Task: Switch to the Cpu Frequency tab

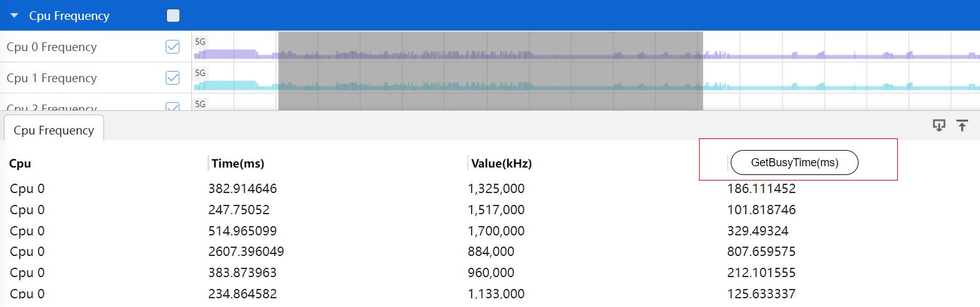Action: (x=54, y=130)
